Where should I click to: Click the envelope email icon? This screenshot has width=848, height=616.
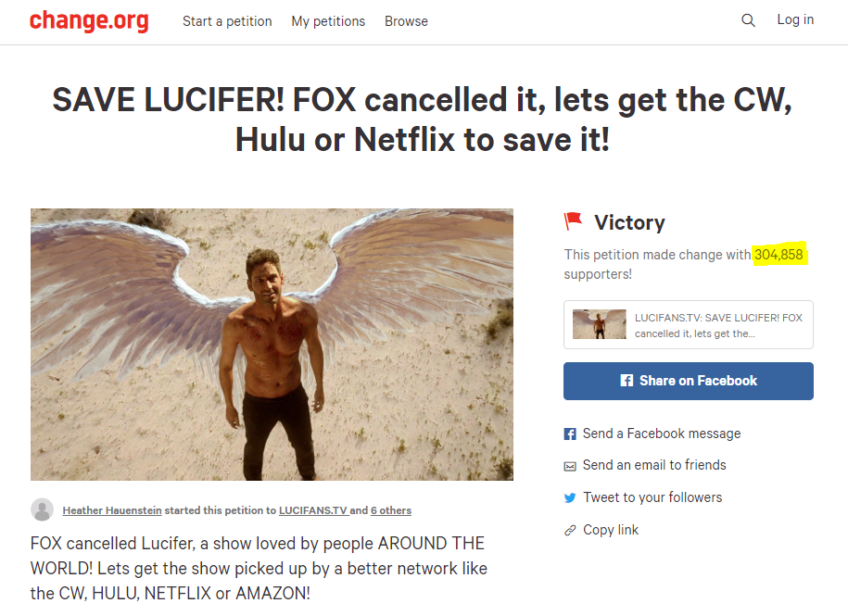click(x=570, y=466)
